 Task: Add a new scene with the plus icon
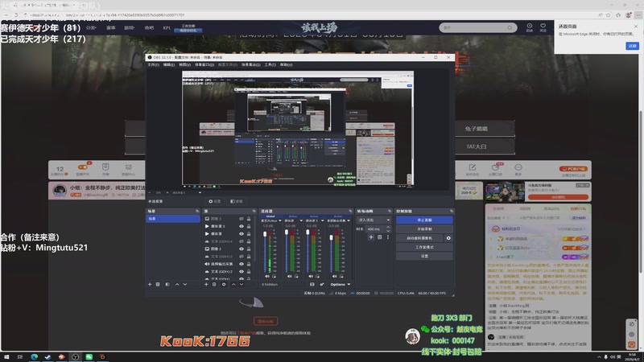pyautogui.click(x=150, y=284)
